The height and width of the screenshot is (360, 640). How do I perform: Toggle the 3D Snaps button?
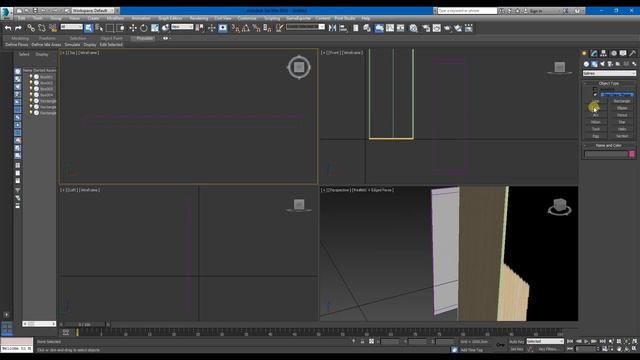point(236,28)
